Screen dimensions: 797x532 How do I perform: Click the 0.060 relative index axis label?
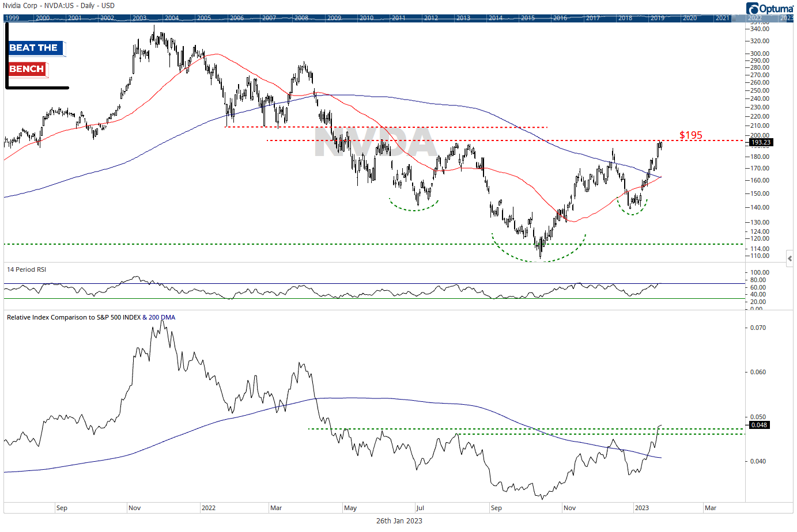(758, 372)
